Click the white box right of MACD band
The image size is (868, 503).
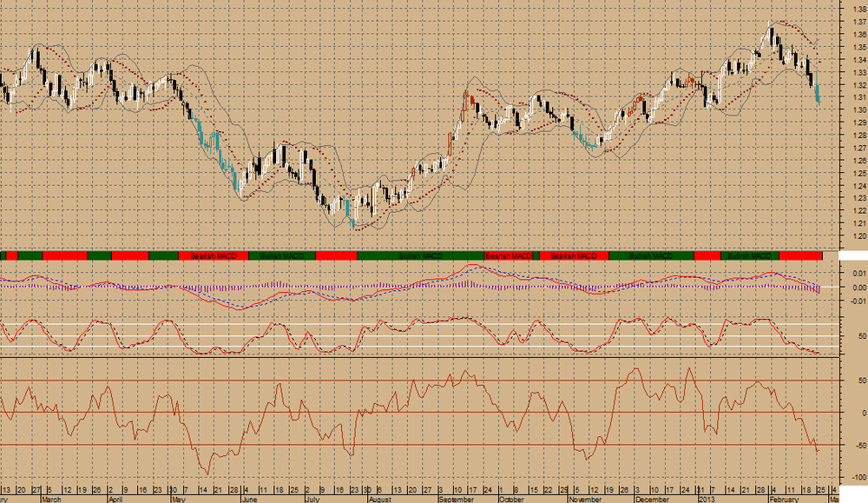[x=853, y=256]
